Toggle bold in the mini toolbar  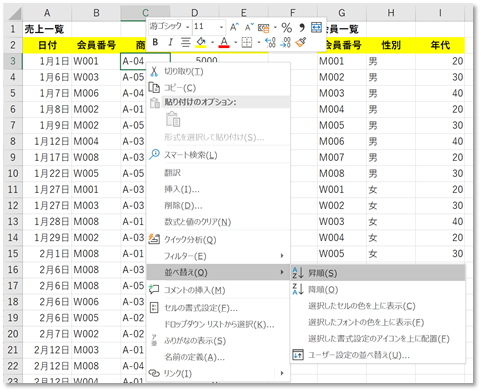[x=155, y=42]
